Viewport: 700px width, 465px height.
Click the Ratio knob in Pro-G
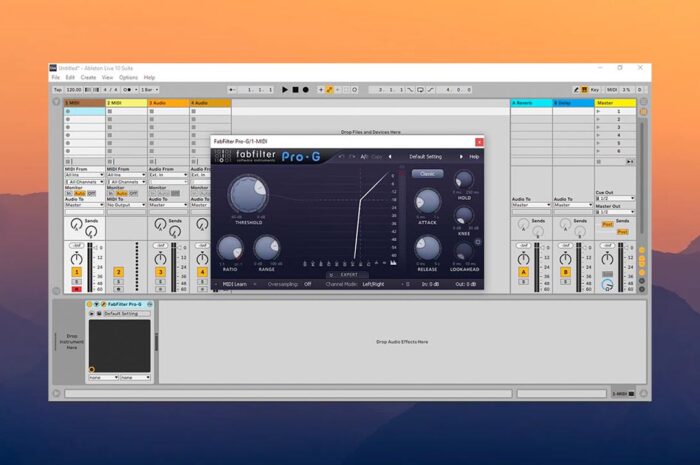point(230,248)
